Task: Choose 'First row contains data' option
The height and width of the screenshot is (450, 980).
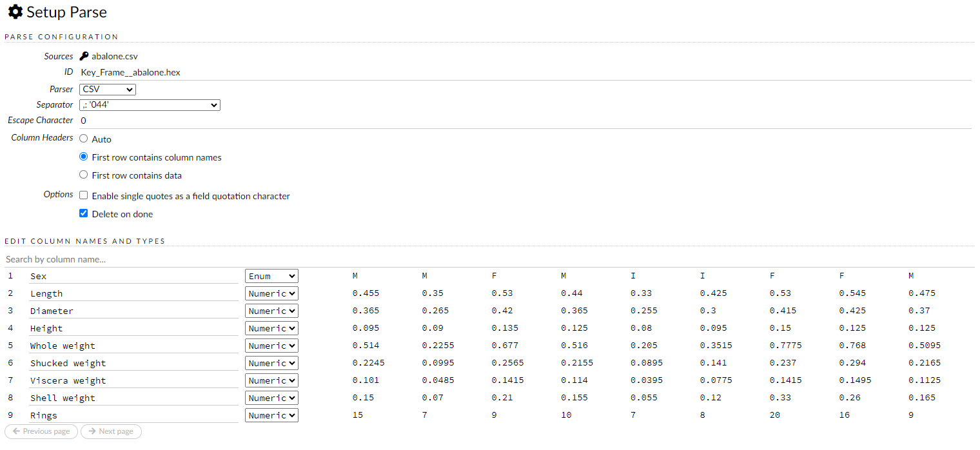Action: pyautogui.click(x=83, y=175)
